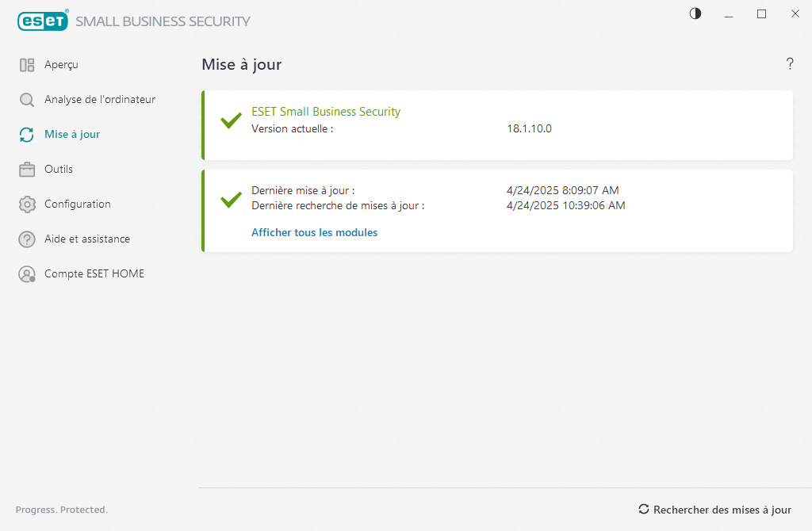
Task: Open the Aperçu overview icon
Action: pos(27,65)
